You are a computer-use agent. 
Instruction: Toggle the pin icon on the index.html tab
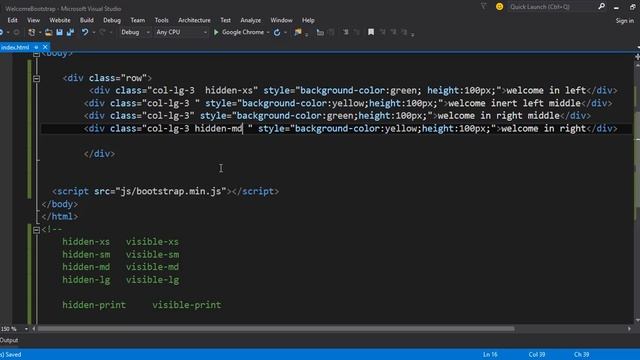click(36, 47)
